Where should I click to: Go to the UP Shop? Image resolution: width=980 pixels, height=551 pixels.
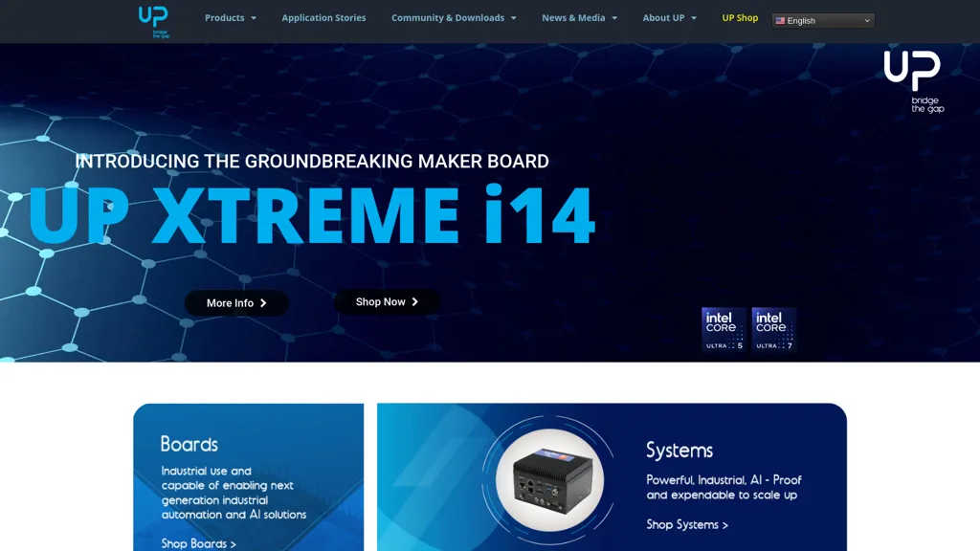740,18
